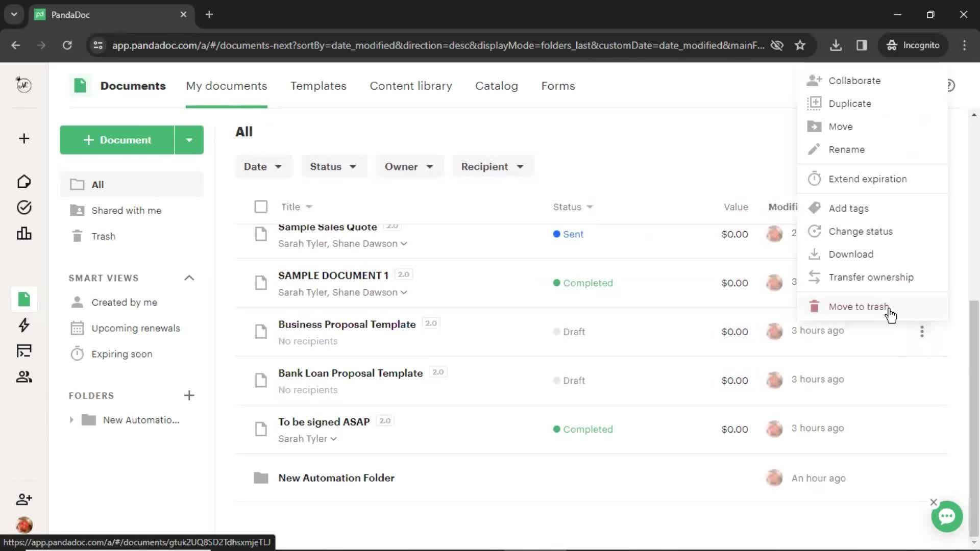980x551 pixels.
Task: Expand the Sarah Tyler recipient chevron
Action: click(333, 439)
